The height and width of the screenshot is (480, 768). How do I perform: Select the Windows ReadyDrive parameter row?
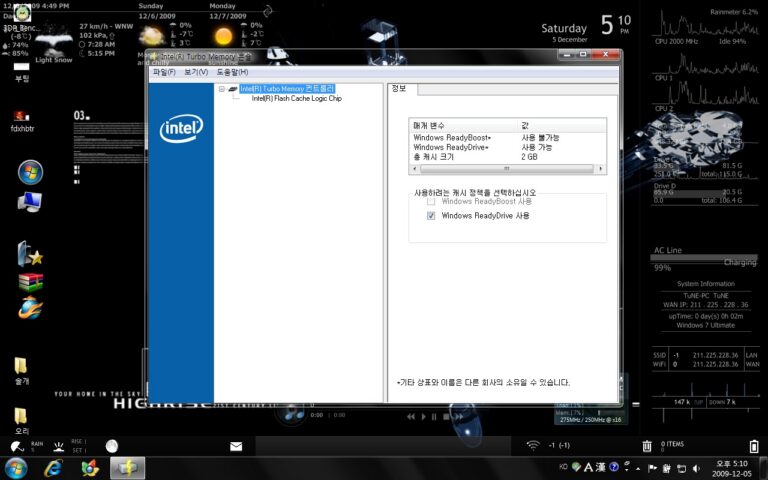pos(507,147)
